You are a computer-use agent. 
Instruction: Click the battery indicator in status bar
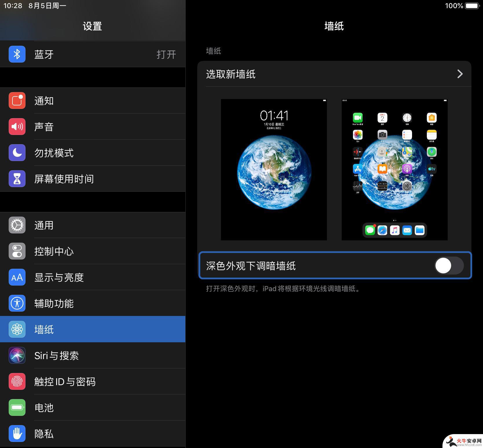pos(472,6)
